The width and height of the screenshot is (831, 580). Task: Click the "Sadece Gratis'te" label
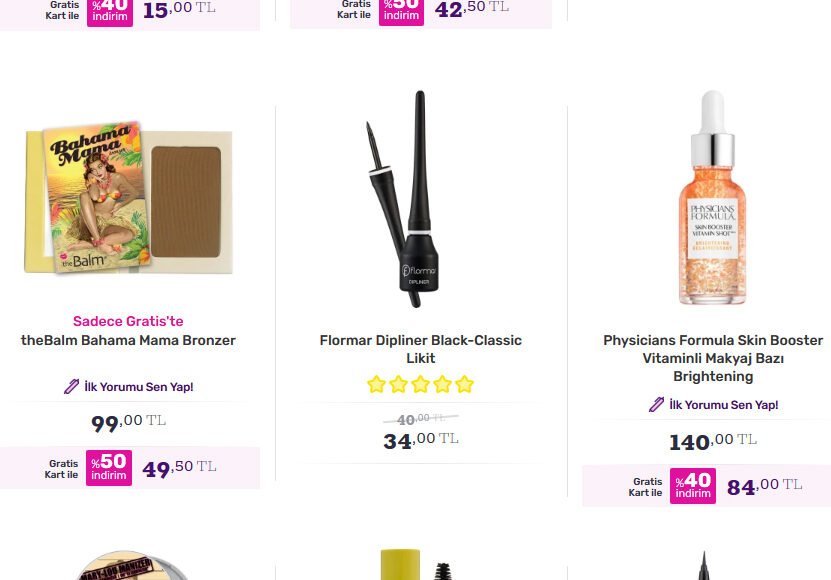coord(128,321)
